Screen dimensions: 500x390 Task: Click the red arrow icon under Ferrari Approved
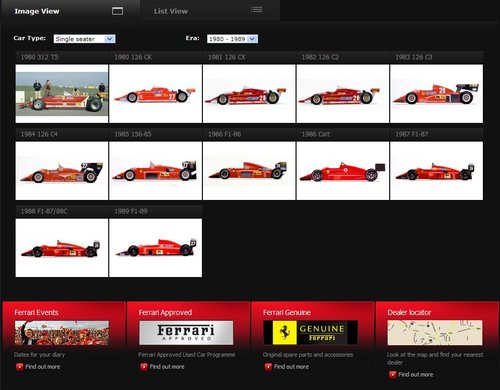tap(144, 367)
